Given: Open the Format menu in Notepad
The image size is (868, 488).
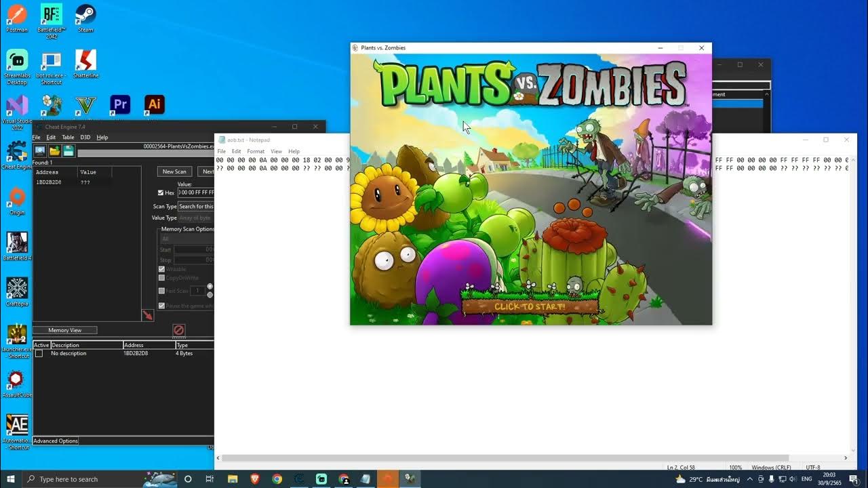Looking at the screenshot, I should point(256,151).
